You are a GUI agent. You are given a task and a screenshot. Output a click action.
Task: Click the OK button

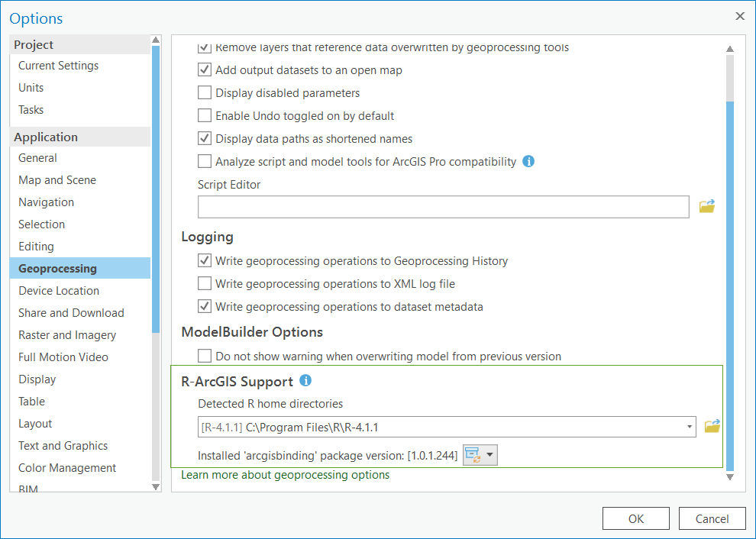tap(636, 518)
